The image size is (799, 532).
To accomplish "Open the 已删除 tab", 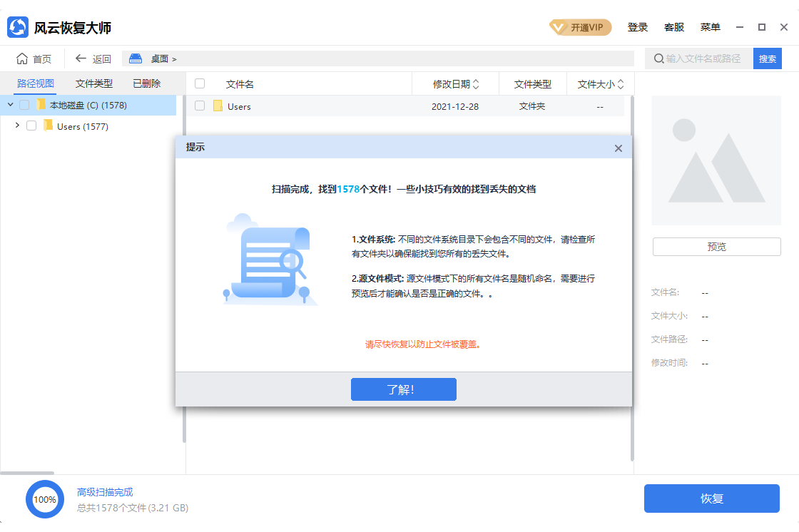I will click(x=147, y=83).
